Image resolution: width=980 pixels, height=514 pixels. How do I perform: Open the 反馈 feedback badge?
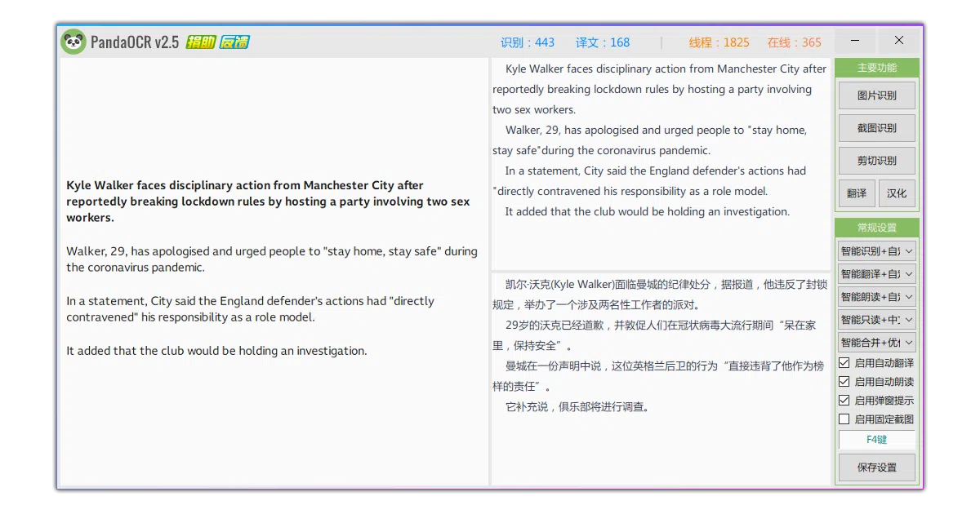(234, 42)
